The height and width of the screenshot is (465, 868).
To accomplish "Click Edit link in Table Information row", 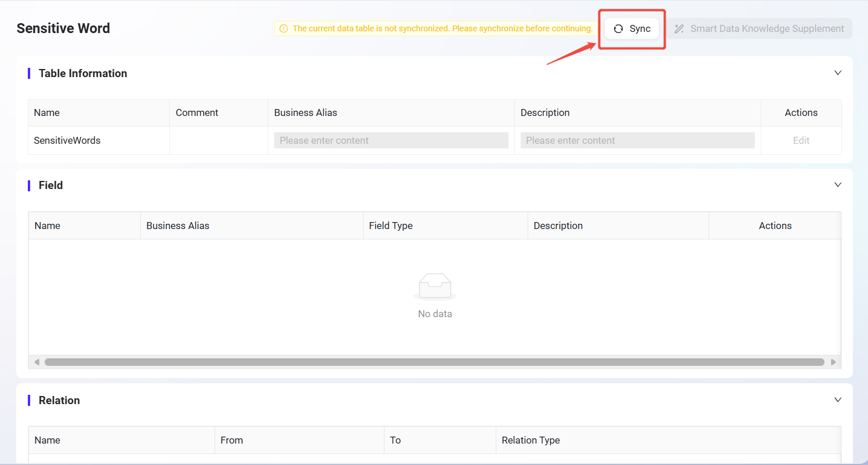I will (801, 140).
